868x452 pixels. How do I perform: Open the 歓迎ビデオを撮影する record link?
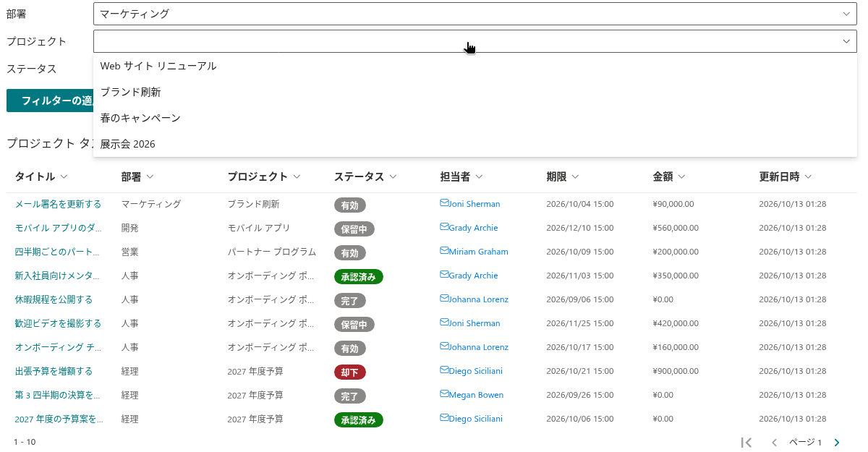[58, 323]
